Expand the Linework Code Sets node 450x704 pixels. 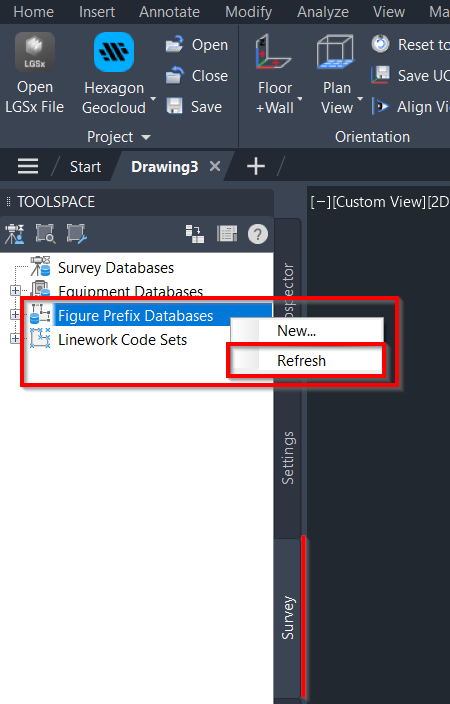point(15,338)
